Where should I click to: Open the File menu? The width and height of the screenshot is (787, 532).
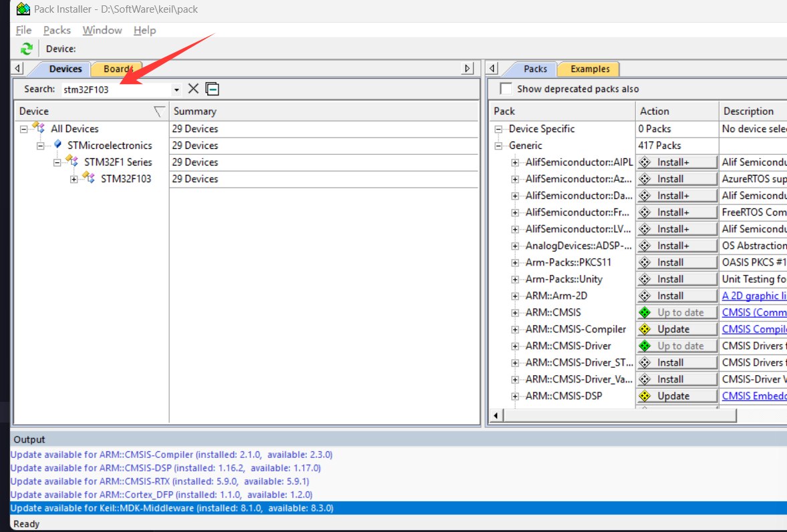(x=23, y=30)
